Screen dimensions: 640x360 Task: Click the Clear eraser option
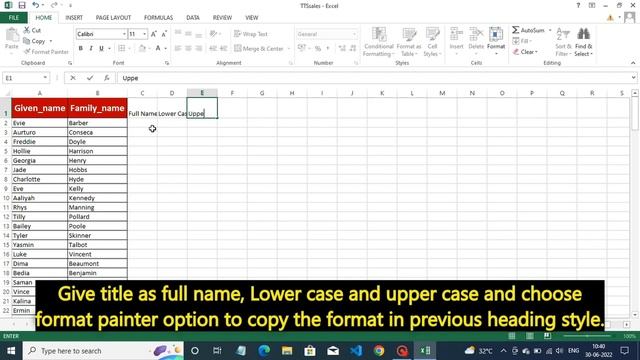coord(525,52)
